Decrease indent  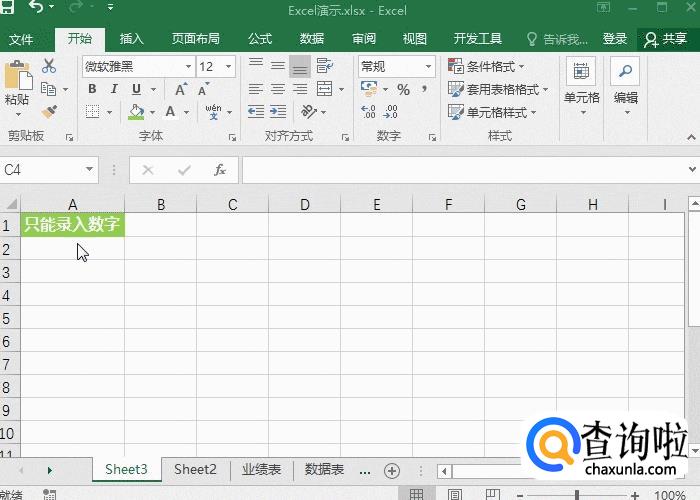click(x=256, y=112)
